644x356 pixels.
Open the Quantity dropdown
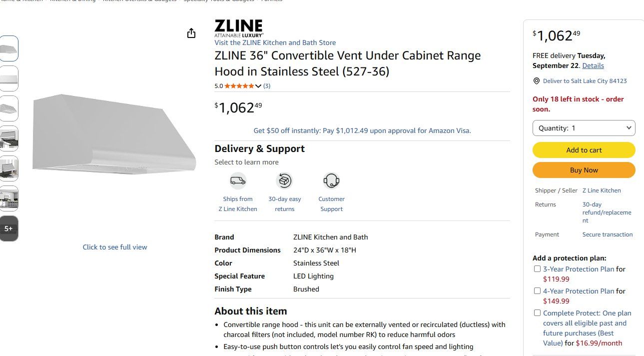[x=584, y=128]
